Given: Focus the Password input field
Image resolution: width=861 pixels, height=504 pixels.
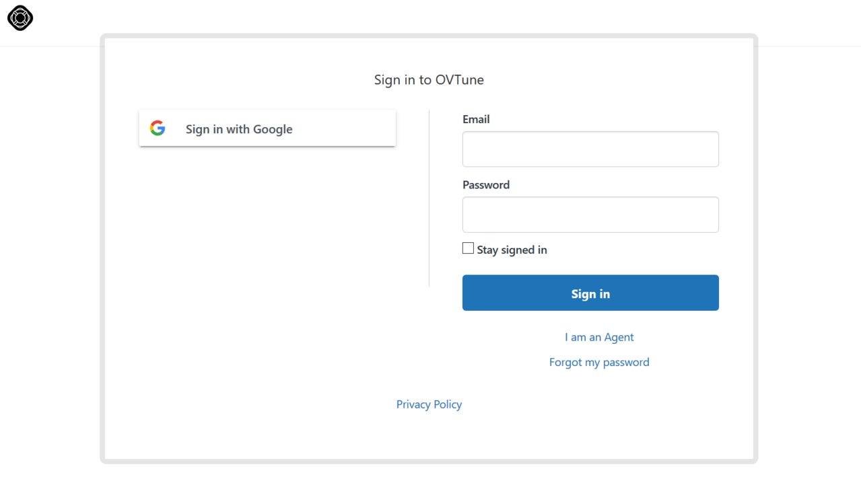Looking at the screenshot, I should point(590,215).
